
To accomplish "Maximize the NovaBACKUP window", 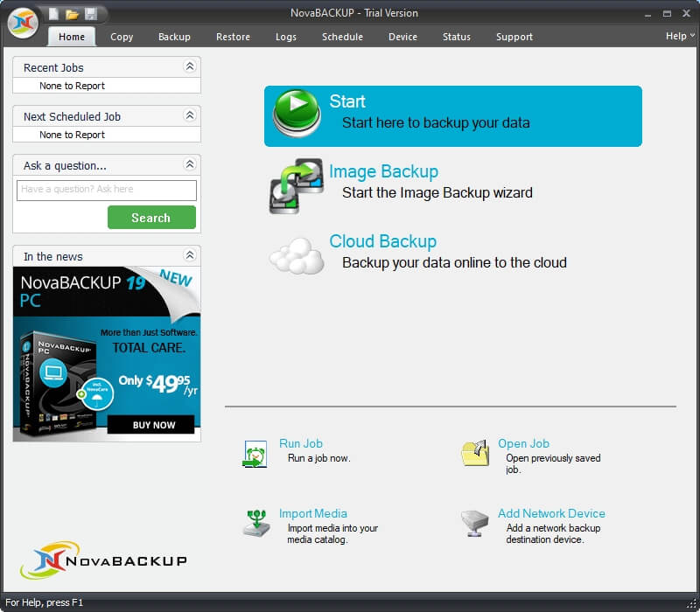I will 667,14.
